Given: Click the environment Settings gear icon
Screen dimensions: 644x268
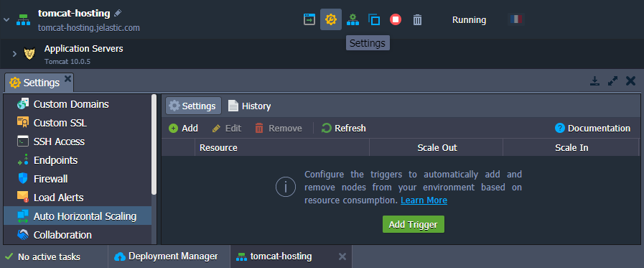Looking at the screenshot, I should 331,19.
